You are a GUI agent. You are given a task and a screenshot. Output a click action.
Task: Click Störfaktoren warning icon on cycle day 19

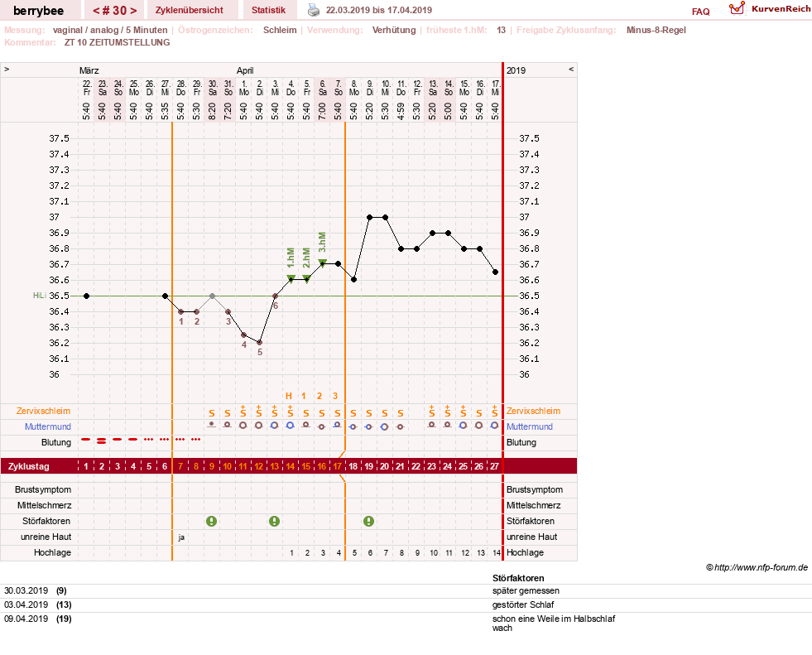(368, 522)
